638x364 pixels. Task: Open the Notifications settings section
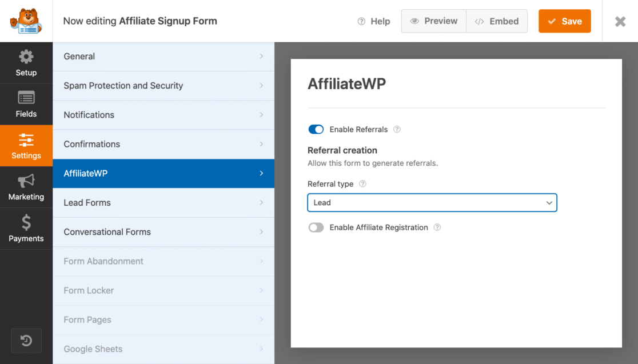pos(164,115)
